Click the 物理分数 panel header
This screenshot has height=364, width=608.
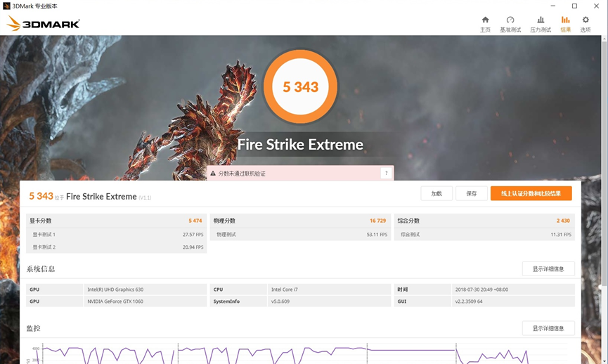[x=300, y=221]
